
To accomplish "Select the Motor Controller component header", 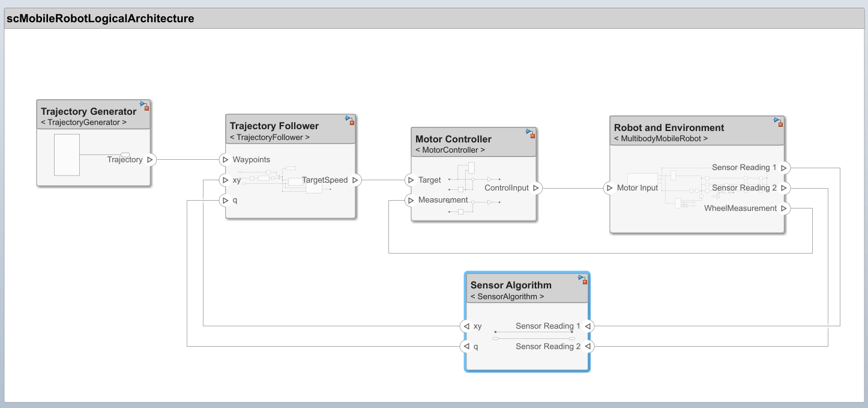I will [x=453, y=139].
